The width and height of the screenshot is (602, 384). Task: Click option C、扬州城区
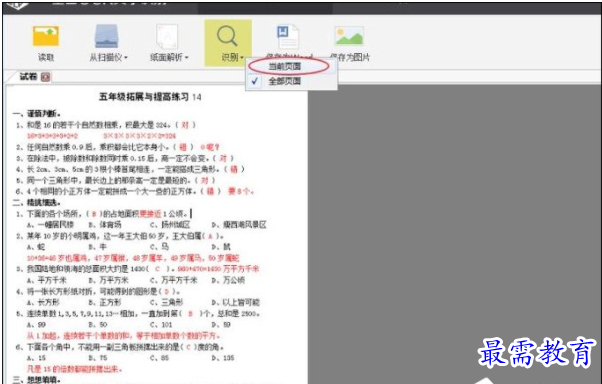(170, 225)
